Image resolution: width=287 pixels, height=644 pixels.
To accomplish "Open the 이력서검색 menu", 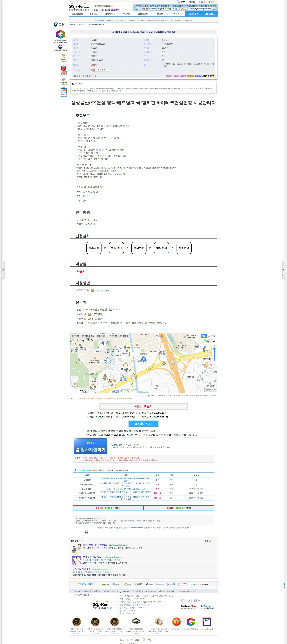I will (x=110, y=14).
